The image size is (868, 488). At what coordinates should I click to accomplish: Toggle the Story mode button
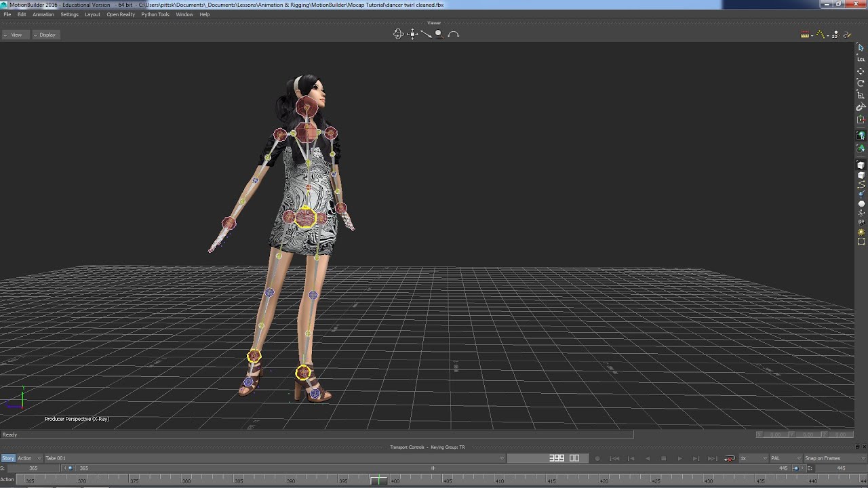[x=8, y=458]
